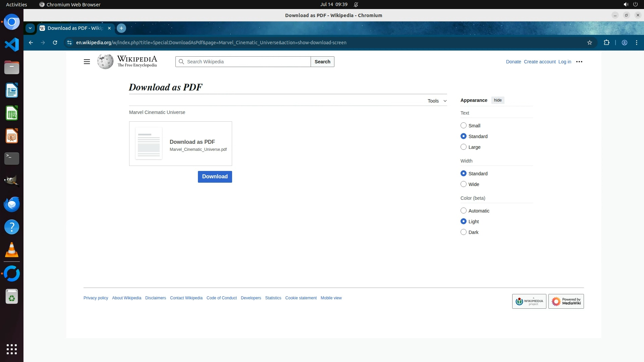Click the blue Download button

[x=215, y=177]
